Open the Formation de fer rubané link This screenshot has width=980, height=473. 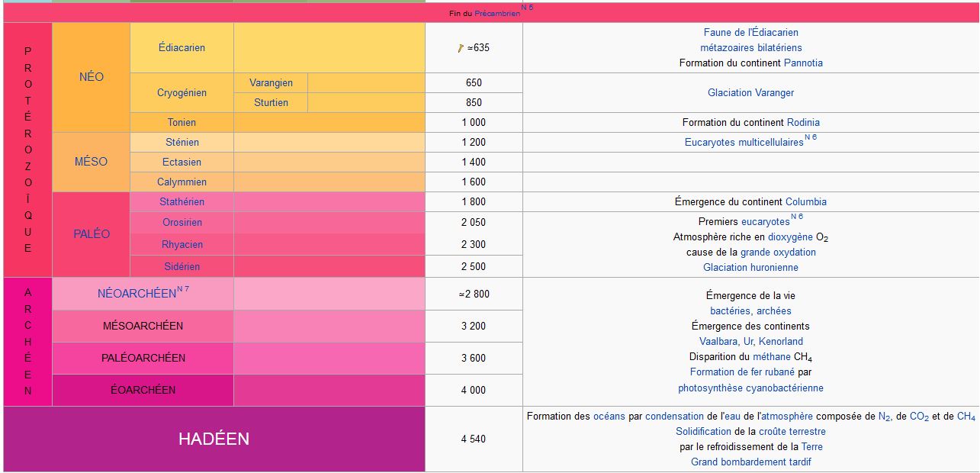pyautogui.click(x=742, y=372)
